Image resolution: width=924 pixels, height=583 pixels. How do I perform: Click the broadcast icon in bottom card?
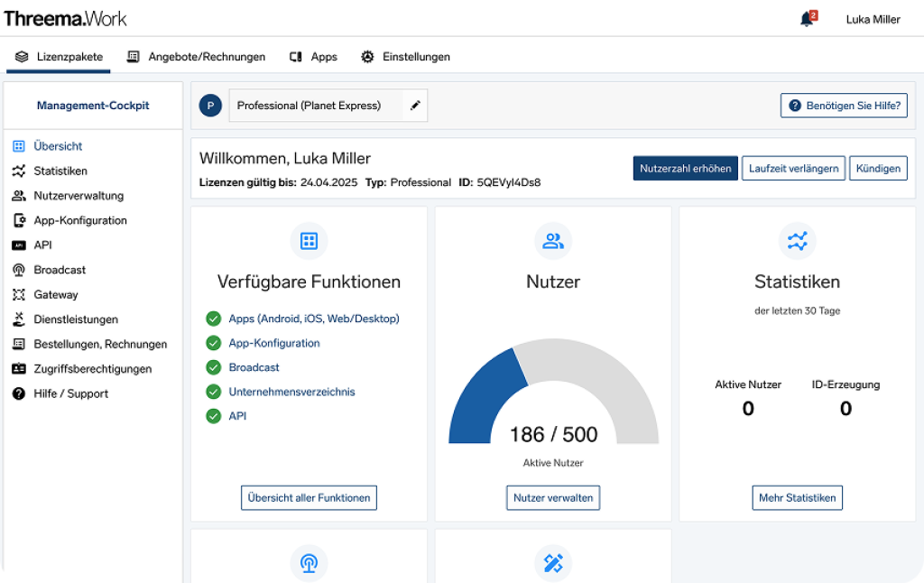tap(309, 563)
